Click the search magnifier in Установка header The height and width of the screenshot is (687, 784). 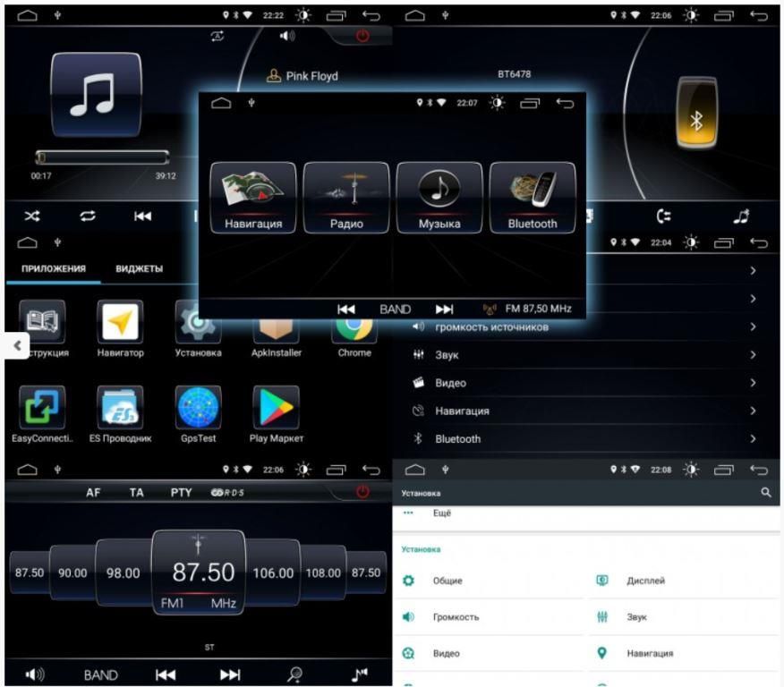(765, 493)
